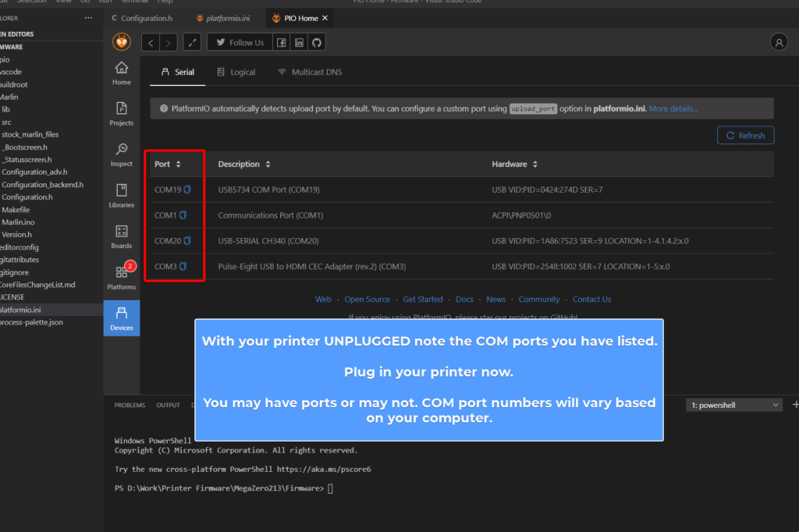Click the PlatformIO alien logo
This screenshot has height=532, width=799.
tap(121, 42)
